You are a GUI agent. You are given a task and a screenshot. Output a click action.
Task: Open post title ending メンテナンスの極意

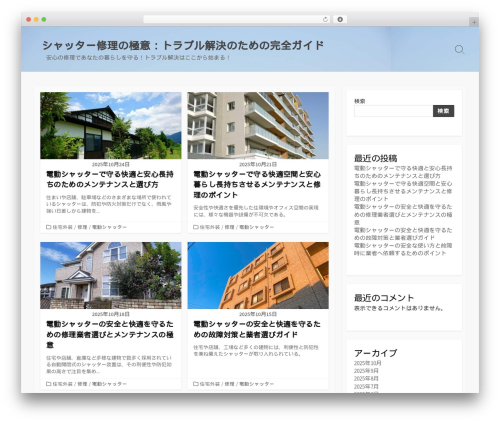tap(110, 334)
